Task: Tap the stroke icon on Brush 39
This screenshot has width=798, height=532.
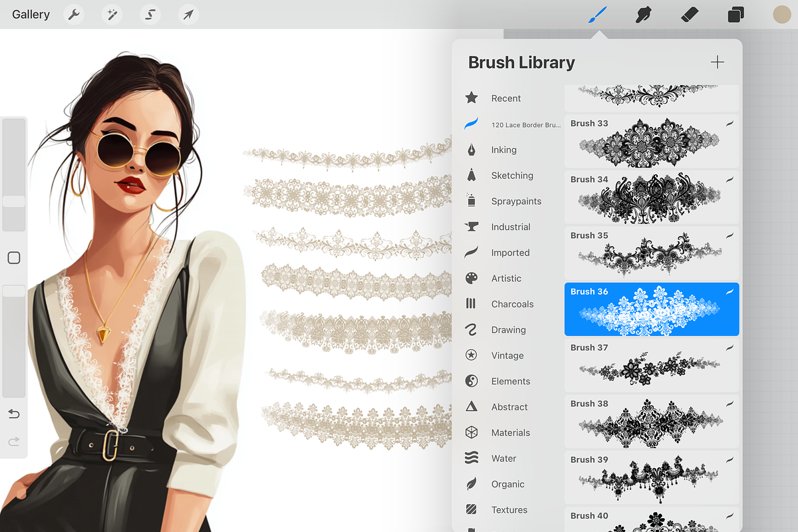Action: tap(730, 460)
